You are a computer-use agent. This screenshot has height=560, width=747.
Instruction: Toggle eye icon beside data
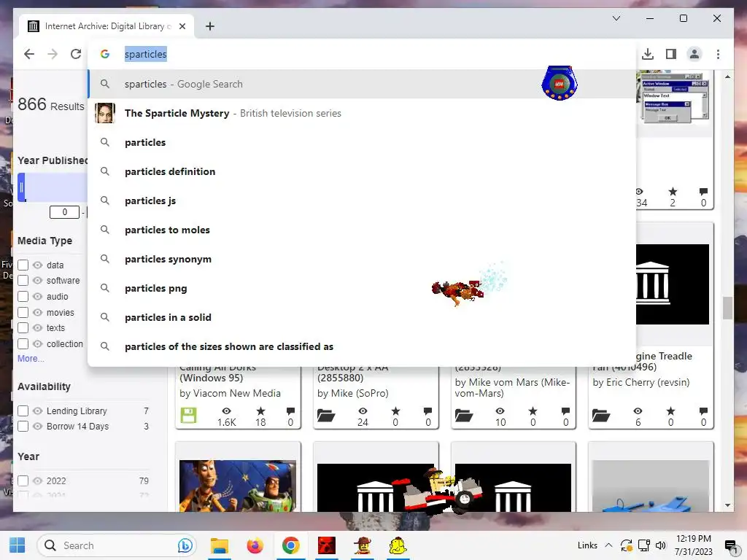click(x=38, y=265)
